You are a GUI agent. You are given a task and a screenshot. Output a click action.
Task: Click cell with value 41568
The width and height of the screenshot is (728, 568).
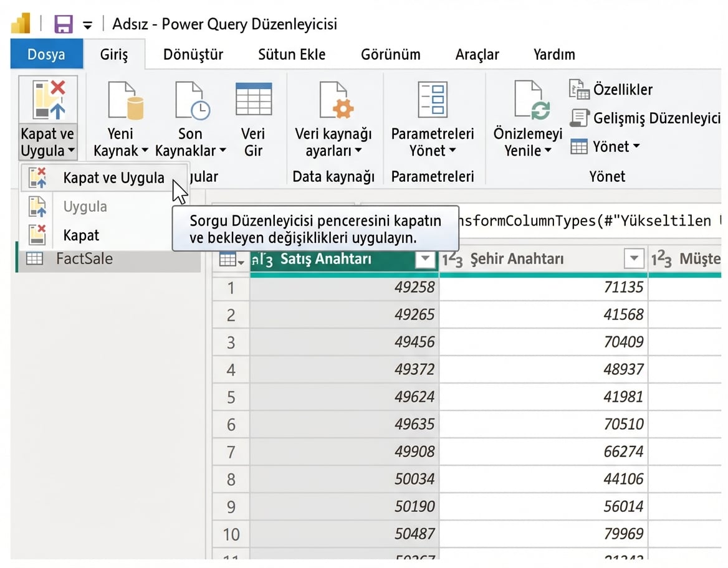[x=544, y=315]
